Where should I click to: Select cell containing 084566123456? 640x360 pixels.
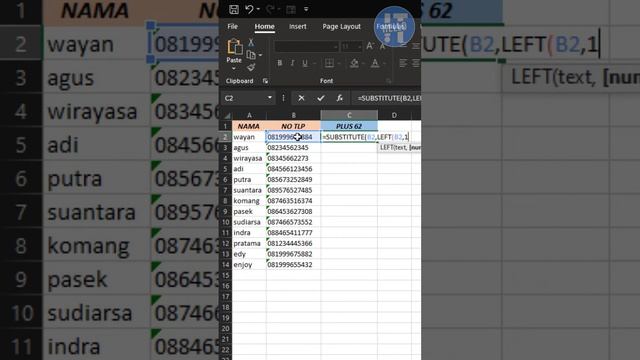[293, 169]
